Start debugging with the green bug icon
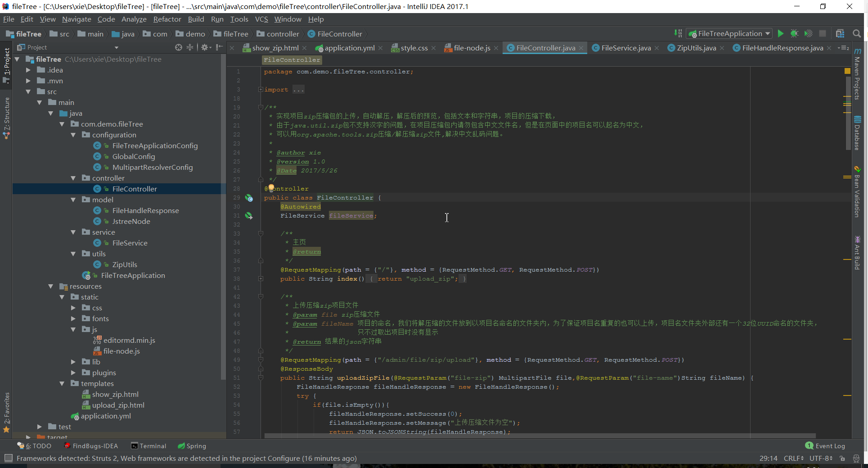This screenshot has height=468, width=868. coord(795,34)
